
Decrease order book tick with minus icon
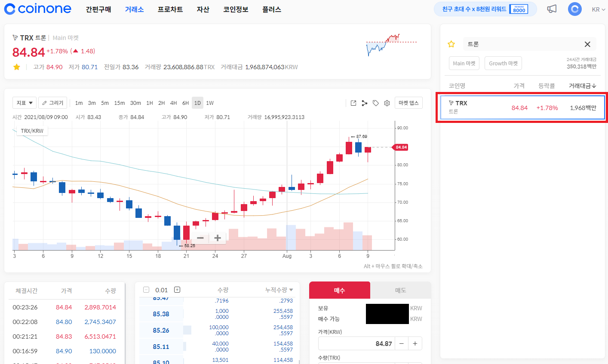pos(146,290)
